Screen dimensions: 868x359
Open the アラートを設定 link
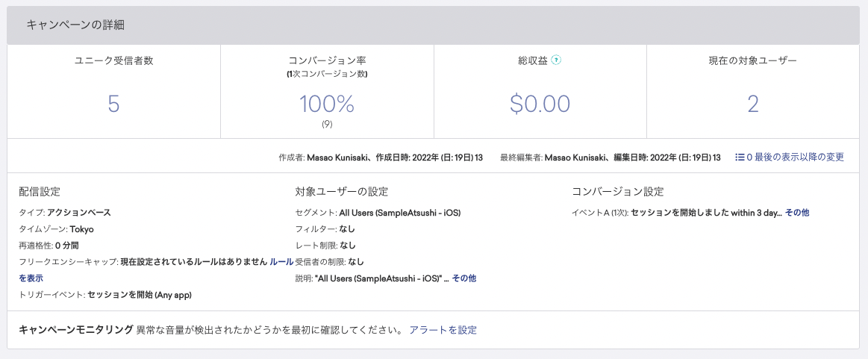pyautogui.click(x=443, y=330)
